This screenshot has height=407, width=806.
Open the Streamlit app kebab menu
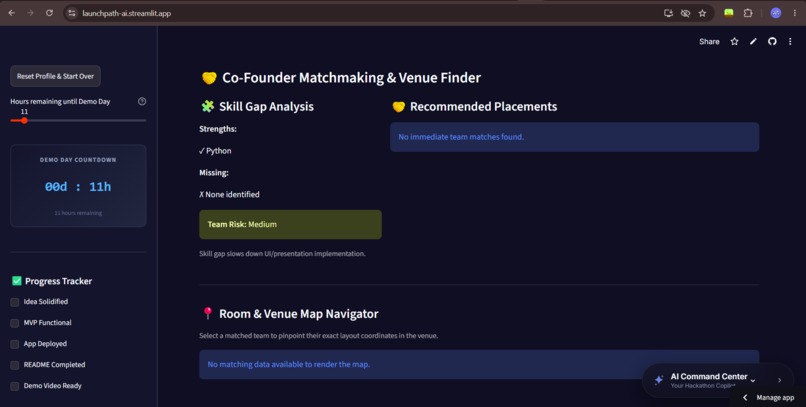[790, 42]
